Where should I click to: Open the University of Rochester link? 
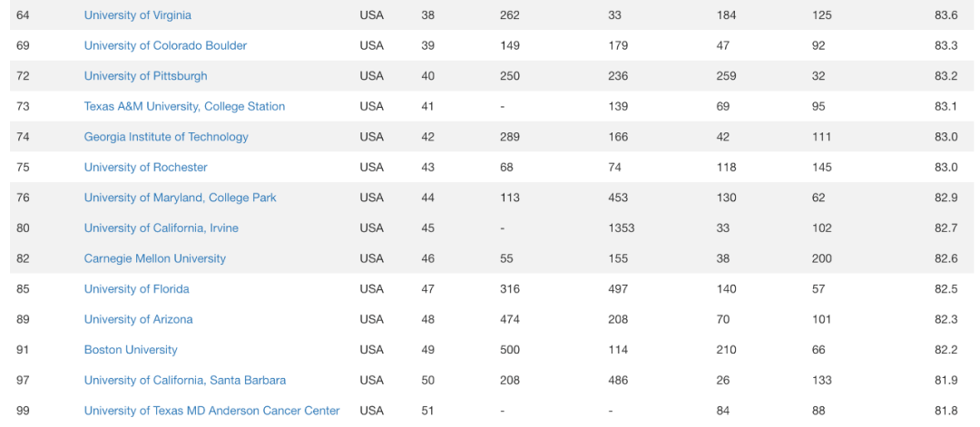145,168
